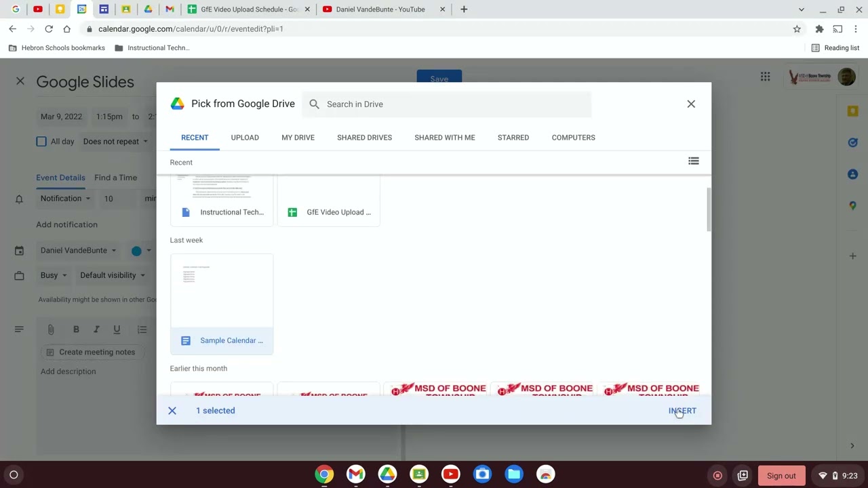Image resolution: width=868 pixels, height=488 pixels.
Task: Open Hebron Schools bookmarks folder
Action: click(56, 48)
